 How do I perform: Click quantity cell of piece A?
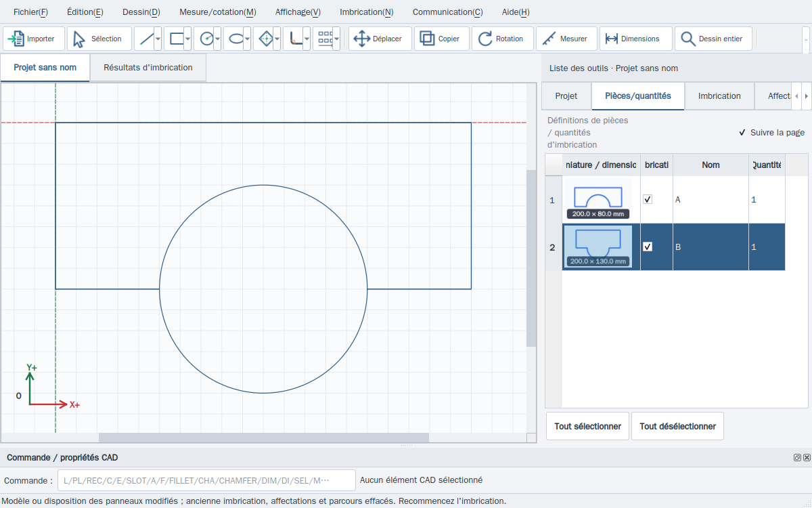pos(767,200)
